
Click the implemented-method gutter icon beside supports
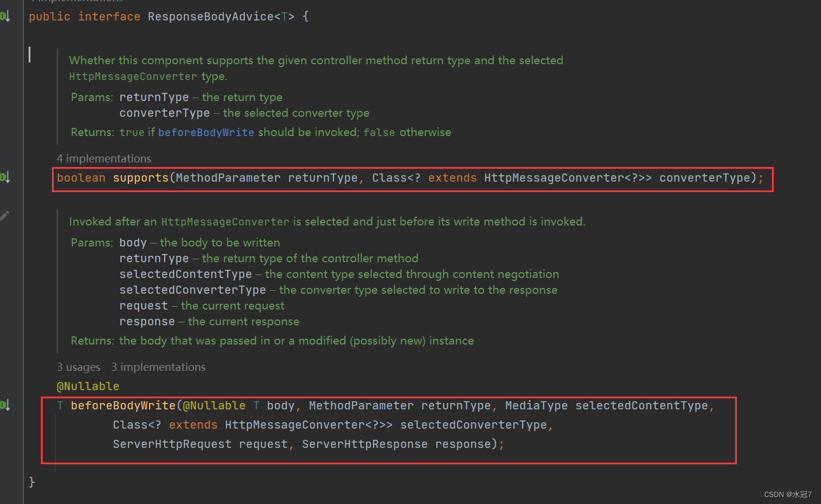coord(5,177)
